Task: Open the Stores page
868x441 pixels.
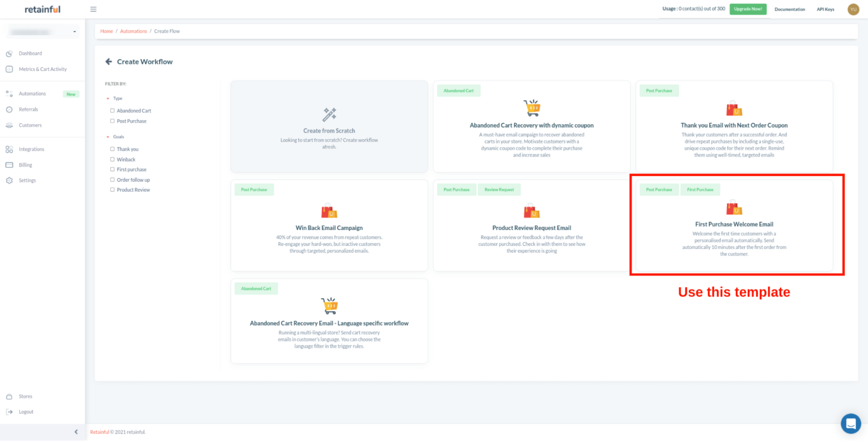Action: click(x=25, y=396)
